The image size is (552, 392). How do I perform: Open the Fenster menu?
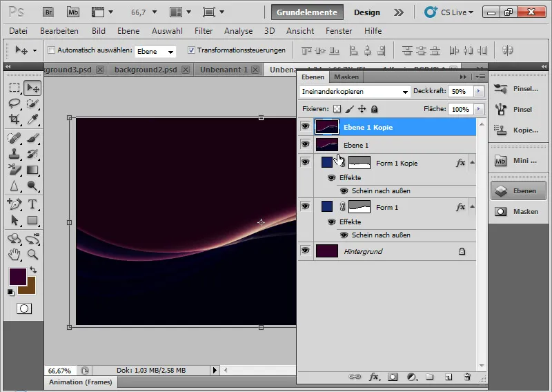click(x=339, y=31)
